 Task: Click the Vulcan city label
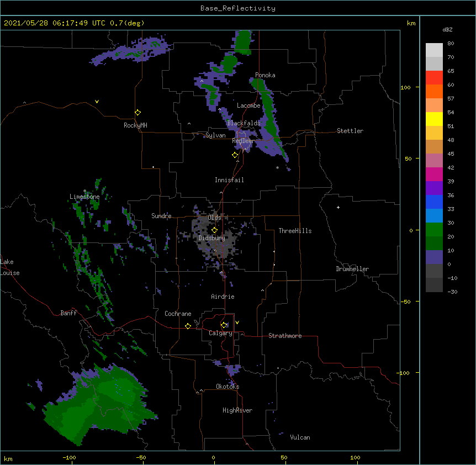pos(300,437)
